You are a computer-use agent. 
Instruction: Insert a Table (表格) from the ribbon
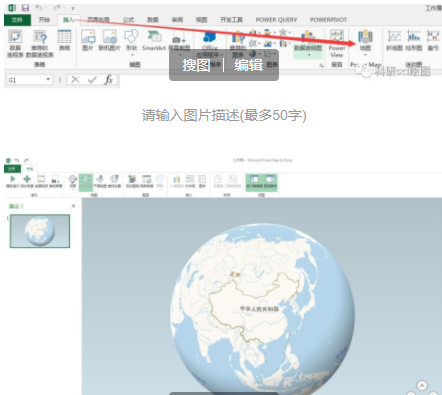(x=64, y=40)
